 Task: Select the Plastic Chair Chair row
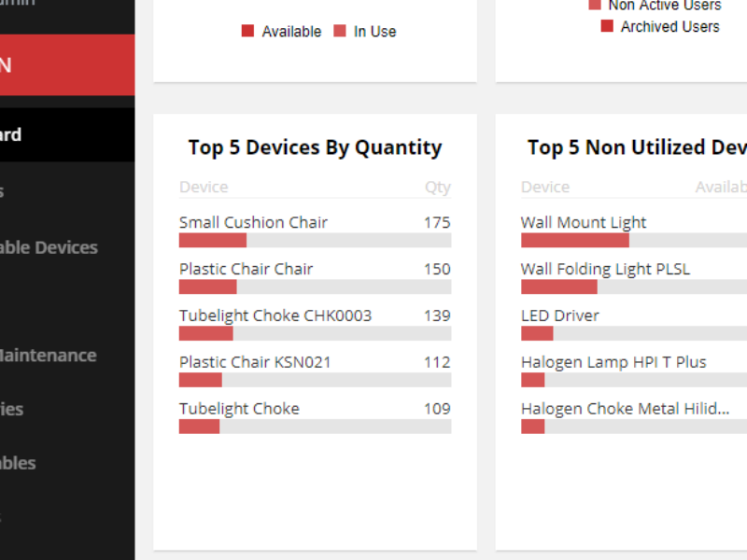(315, 277)
